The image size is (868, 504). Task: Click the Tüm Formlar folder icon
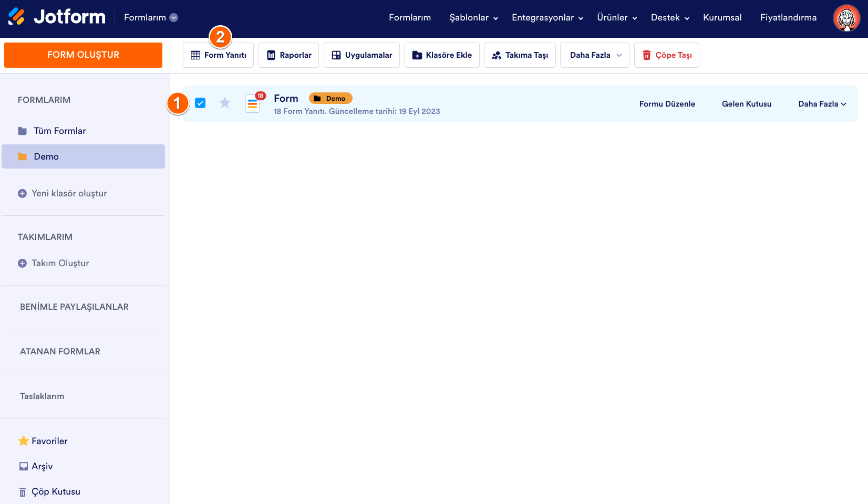tap(23, 131)
